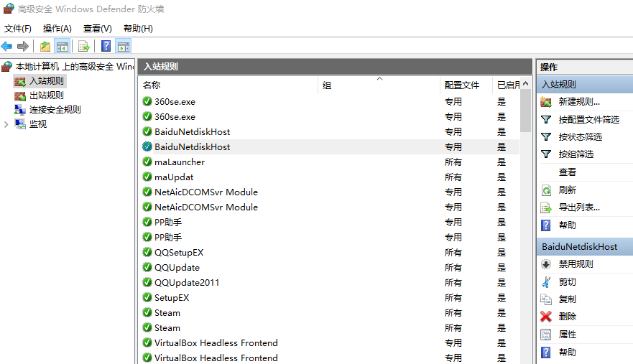Open the 帮助(H) menu
This screenshot has width=633, height=364.
click(138, 29)
